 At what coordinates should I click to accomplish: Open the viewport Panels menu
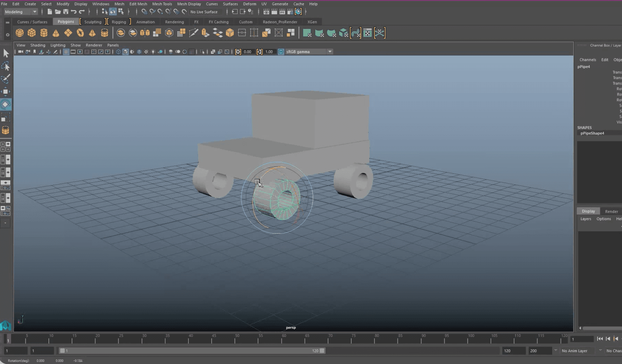coord(113,45)
